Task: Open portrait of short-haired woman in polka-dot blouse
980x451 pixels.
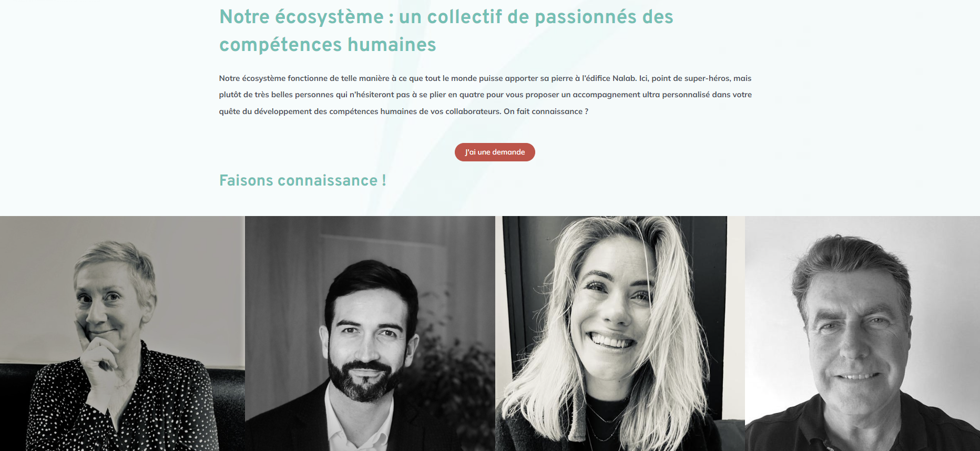Action: click(x=122, y=333)
